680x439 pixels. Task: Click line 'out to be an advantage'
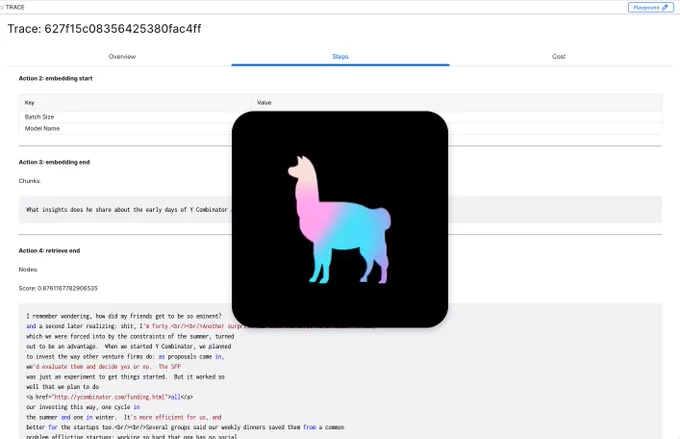tap(128, 346)
